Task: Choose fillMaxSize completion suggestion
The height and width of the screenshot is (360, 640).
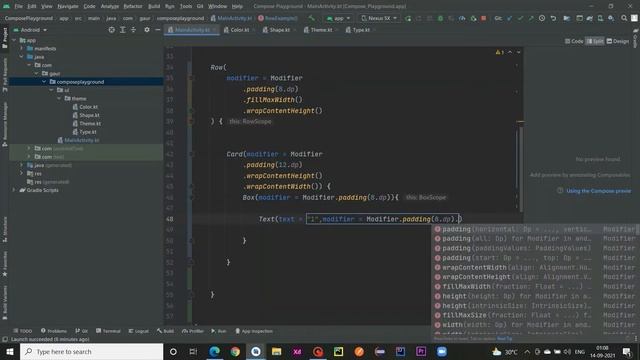Action: pyautogui.click(x=536, y=315)
